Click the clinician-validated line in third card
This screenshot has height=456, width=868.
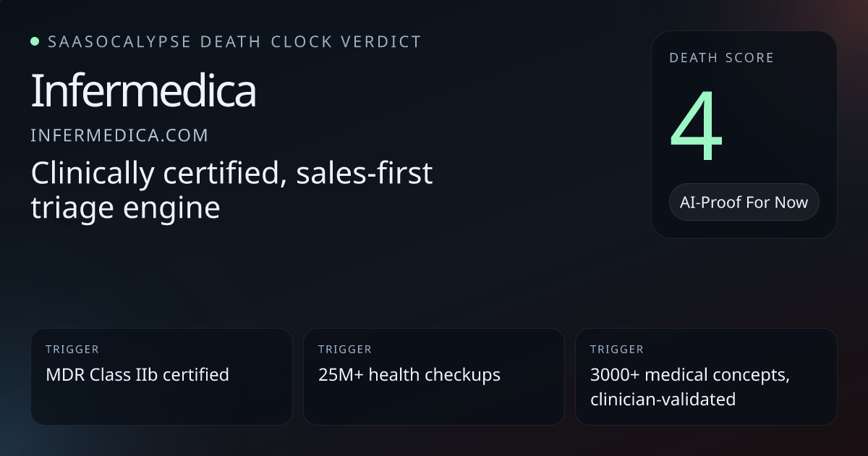663,398
